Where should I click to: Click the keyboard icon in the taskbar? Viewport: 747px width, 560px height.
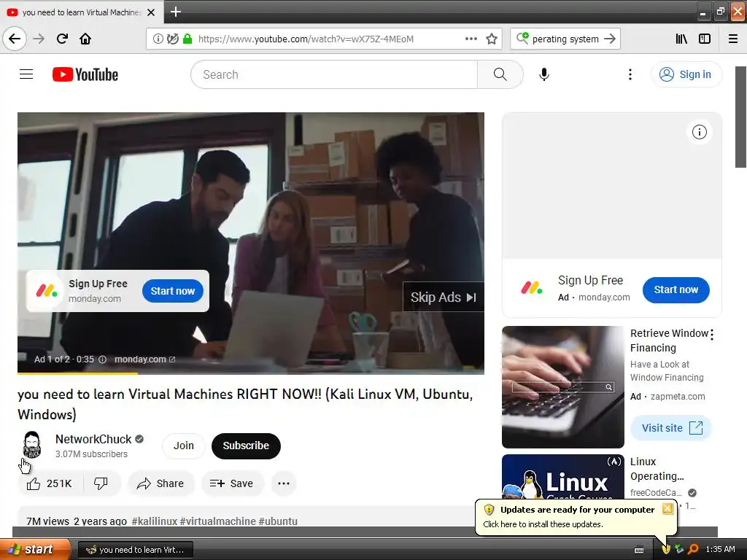coord(639,550)
